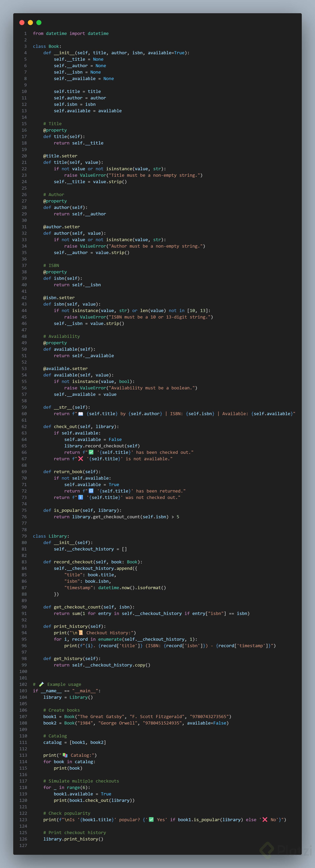Click the 'from datetime import datetime' line
Screen dimensions: 315x868
pos(71,33)
